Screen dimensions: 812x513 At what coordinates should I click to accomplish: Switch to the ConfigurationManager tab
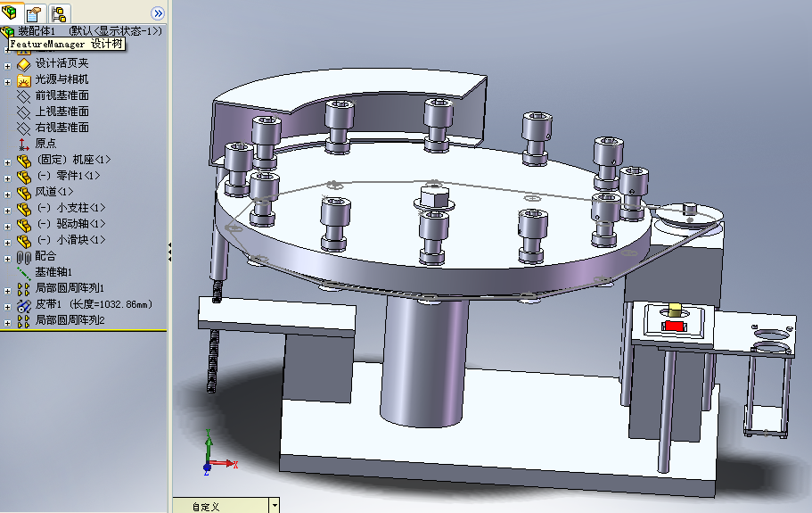point(59,13)
